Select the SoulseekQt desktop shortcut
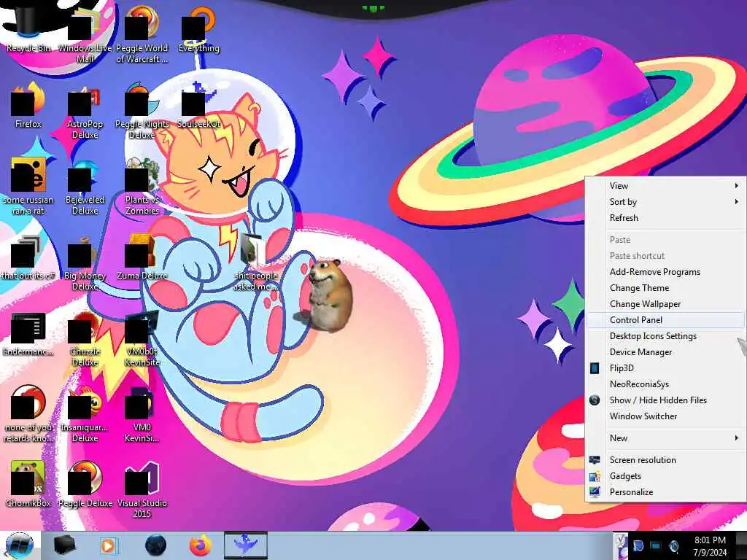Screen dimensions: 747x560 [x=198, y=105]
